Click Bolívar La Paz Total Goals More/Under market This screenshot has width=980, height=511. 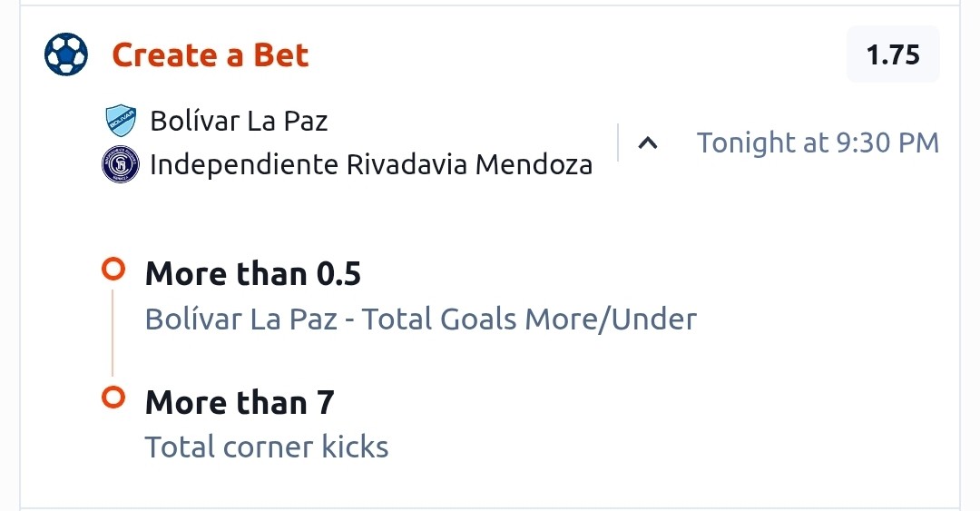click(x=421, y=319)
